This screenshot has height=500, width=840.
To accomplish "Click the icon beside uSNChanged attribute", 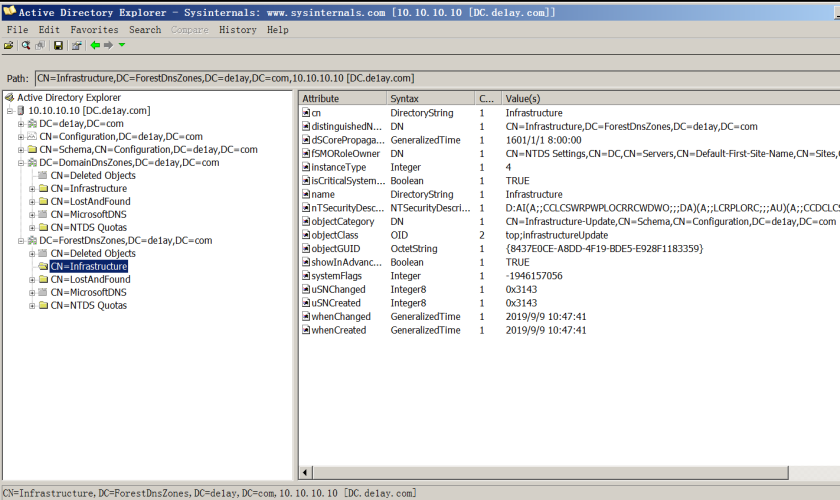I will [x=306, y=289].
